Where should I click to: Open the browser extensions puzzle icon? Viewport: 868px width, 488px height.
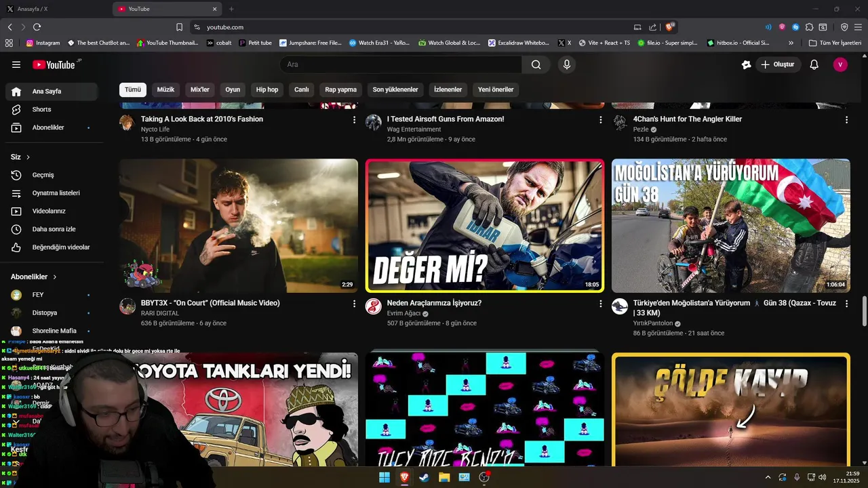(x=809, y=27)
